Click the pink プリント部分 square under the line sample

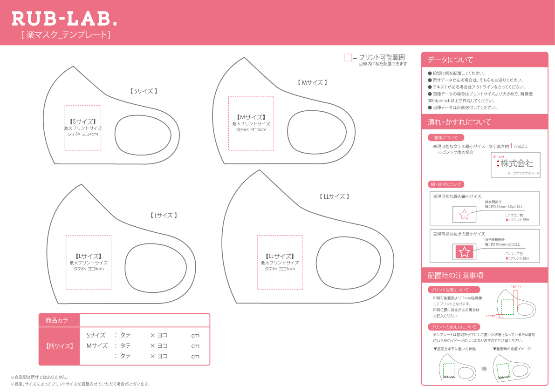(x=507, y=220)
